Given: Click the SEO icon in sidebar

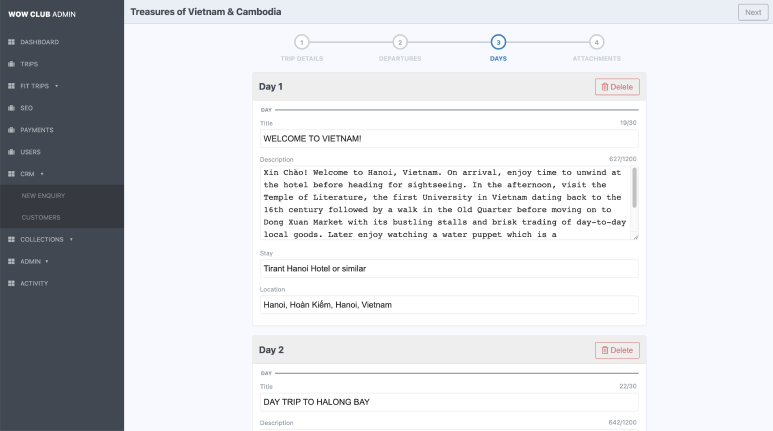Looking at the screenshot, I should [x=11, y=108].
